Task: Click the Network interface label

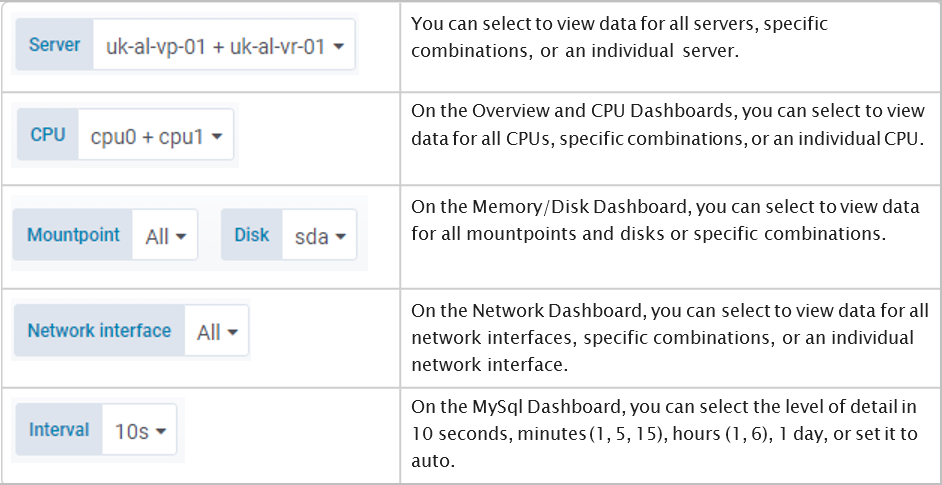Action: pyautogui.click(x=99, y=331)
